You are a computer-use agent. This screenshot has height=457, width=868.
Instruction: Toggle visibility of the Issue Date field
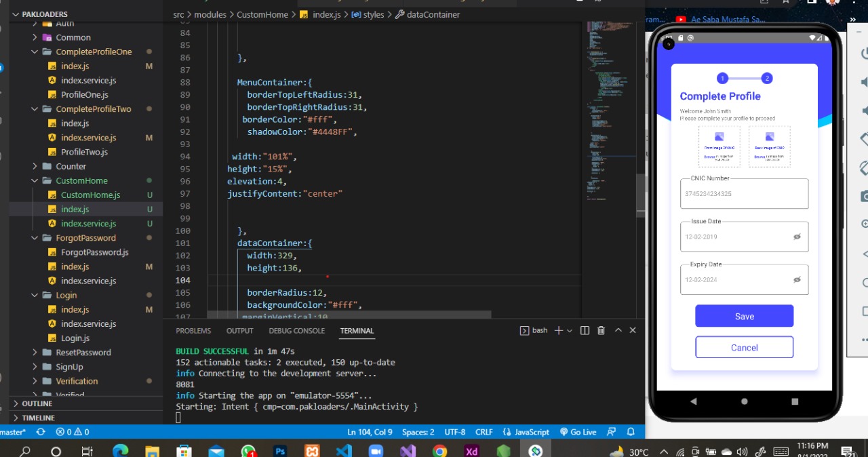tap(797, 237)
